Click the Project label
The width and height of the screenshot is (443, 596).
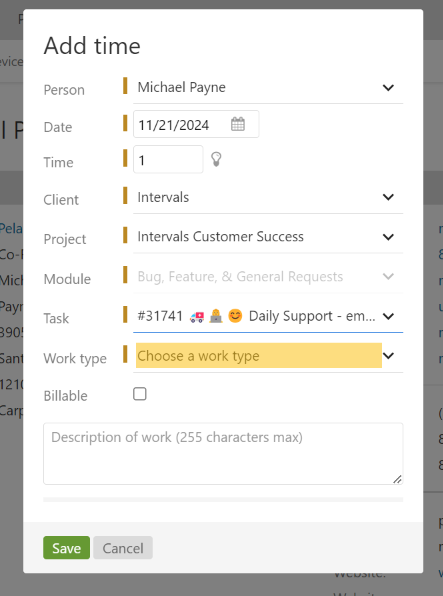65,239
